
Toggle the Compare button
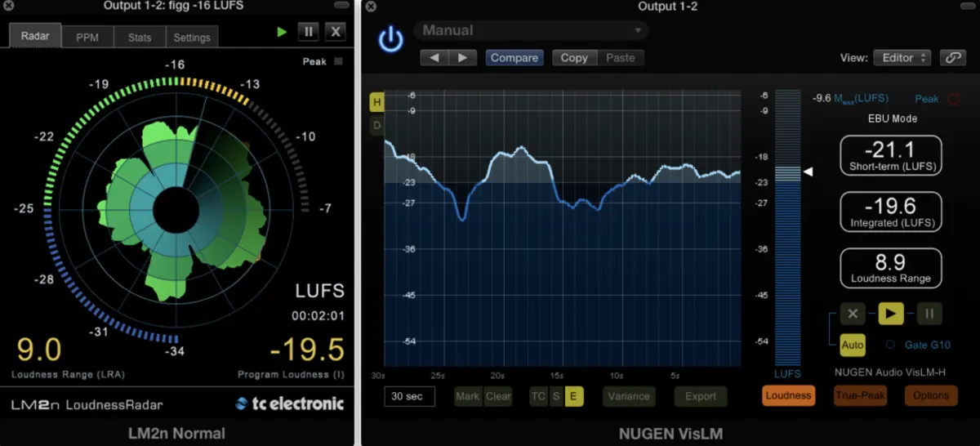(514, 58)
